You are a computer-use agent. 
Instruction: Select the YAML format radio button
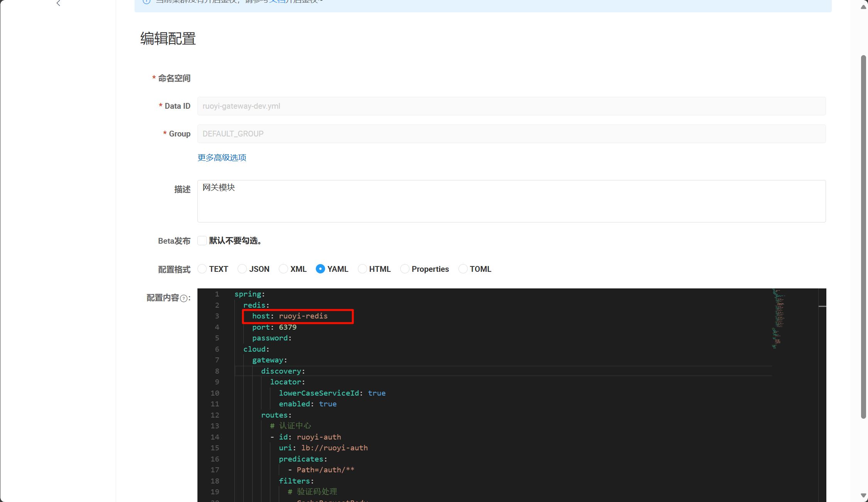tap(320, 269)
